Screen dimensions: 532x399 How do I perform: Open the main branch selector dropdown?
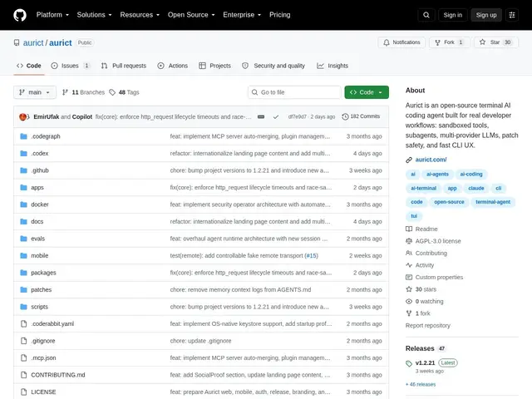[x=35, y=92]
